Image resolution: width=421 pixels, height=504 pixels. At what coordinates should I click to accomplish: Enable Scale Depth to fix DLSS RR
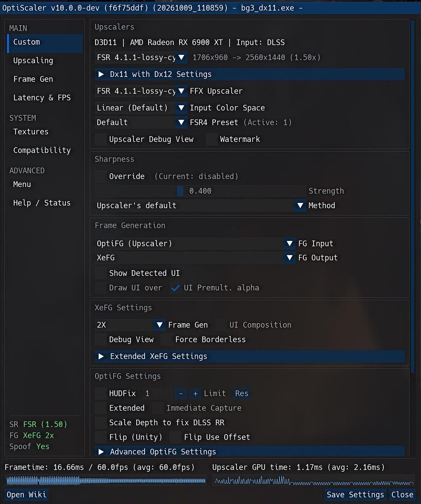101,422
